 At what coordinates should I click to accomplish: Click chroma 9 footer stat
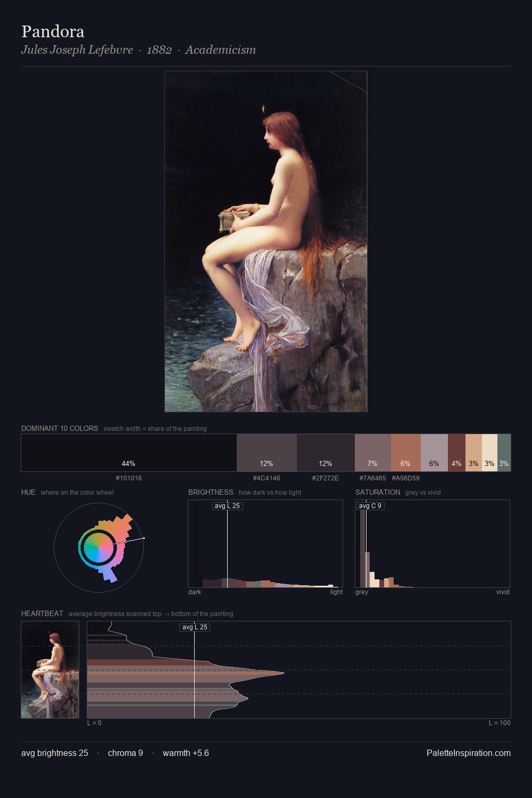(x=126, y=753)
